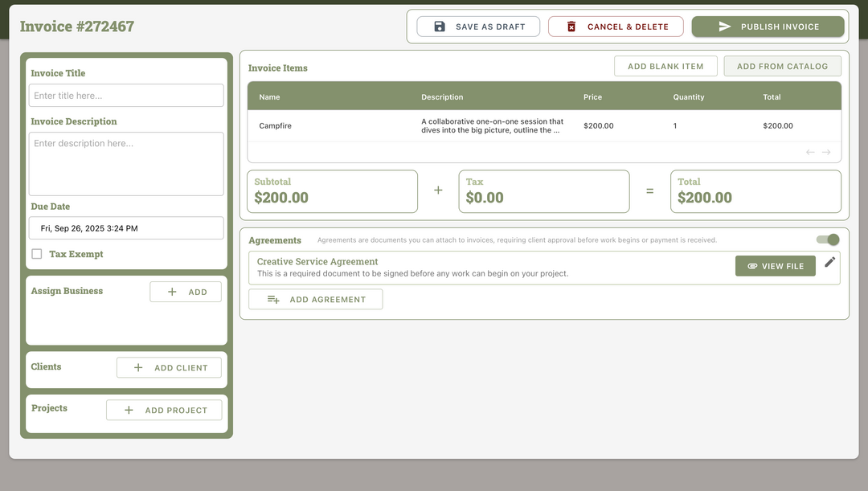This screenshot has width=868, height=491.
Task: Click the previous page arrow in items table
Action: pyautogui.click(x=810, y=153)
